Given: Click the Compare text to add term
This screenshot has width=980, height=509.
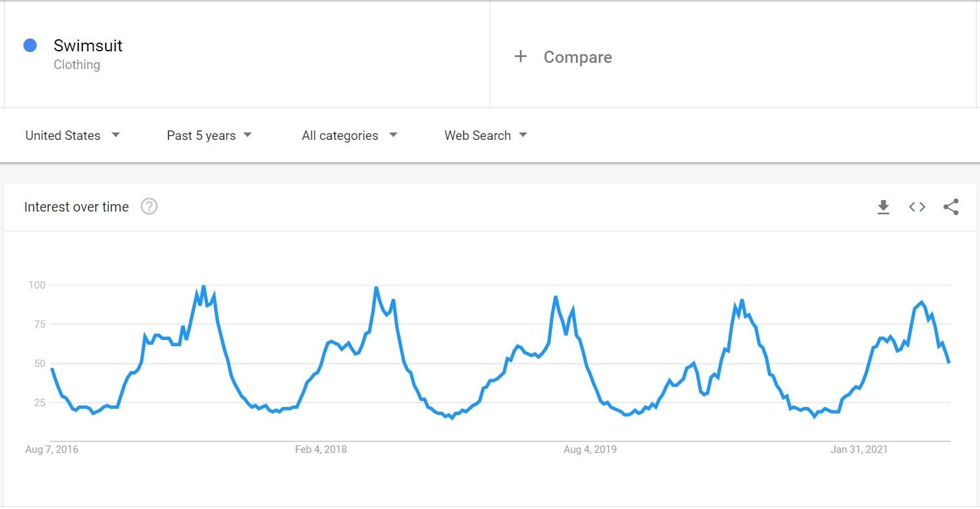Looking at the screenshot, I should pyautogui.click(x=577, y=57).
